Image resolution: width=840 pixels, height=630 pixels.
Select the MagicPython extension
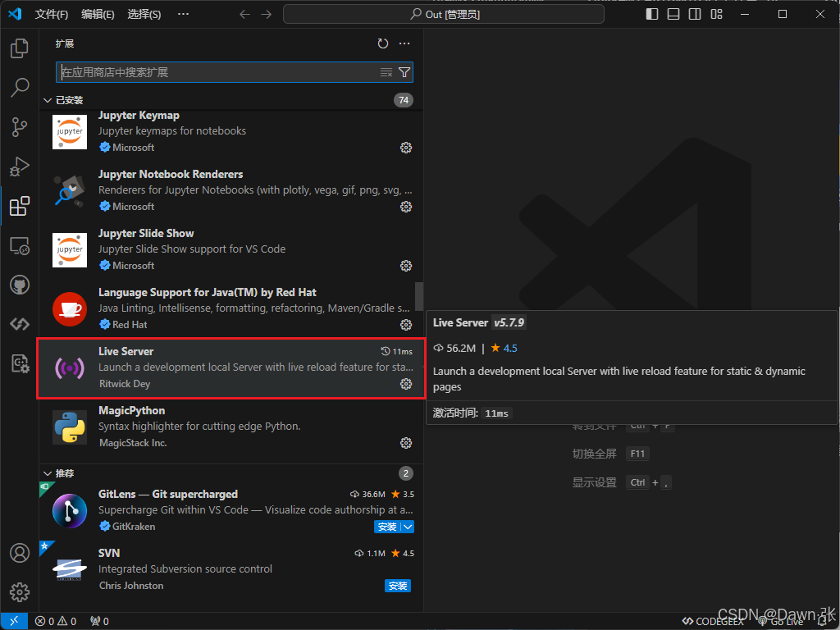231,427
